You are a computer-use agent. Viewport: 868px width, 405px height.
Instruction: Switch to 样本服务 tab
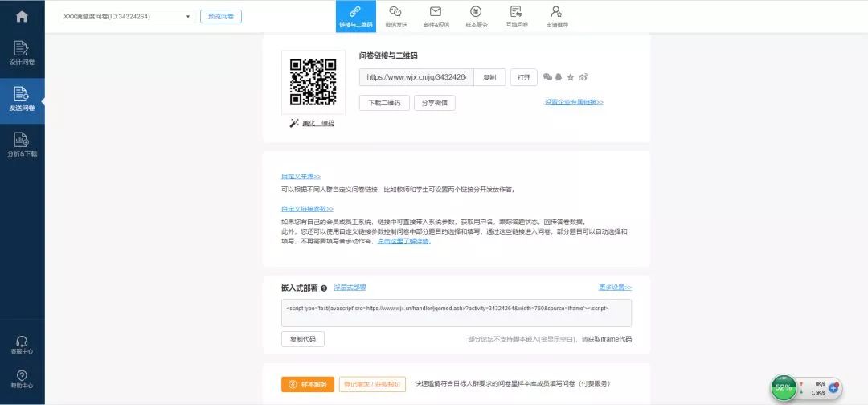(x=476, y=17)
